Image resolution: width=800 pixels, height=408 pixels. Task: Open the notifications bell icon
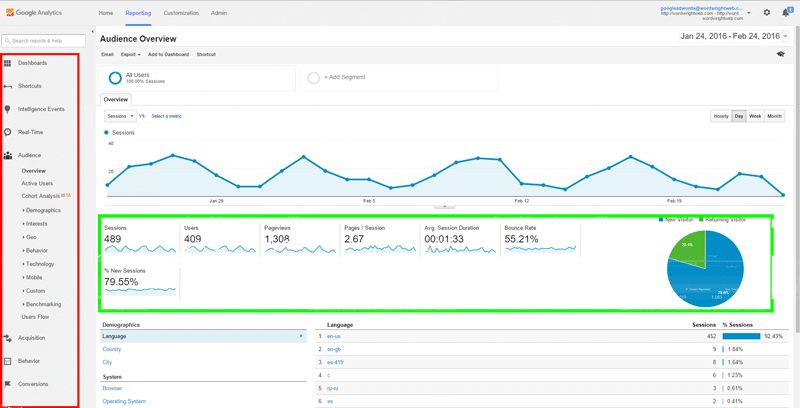click(x=786, y=13)
